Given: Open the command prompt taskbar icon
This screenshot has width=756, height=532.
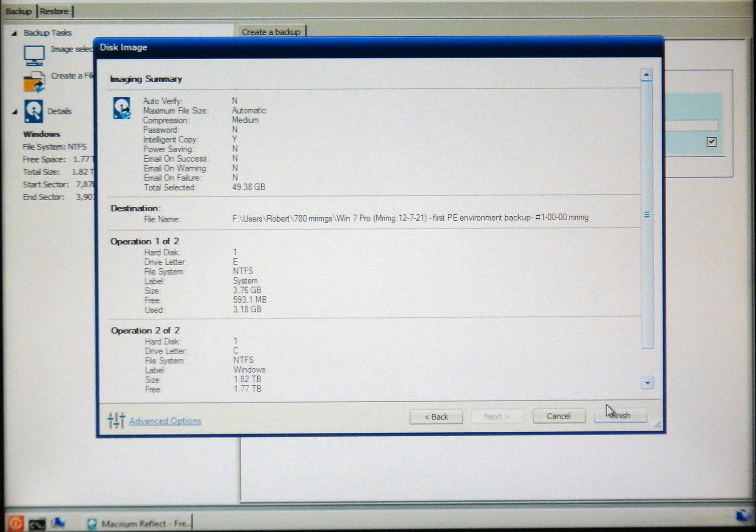Looking at the screenshot, I should tap(37, 524).
